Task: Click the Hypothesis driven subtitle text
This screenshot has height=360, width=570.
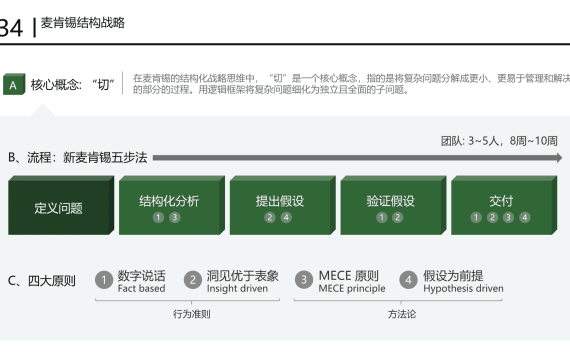Action: click(x=463, y=288)
